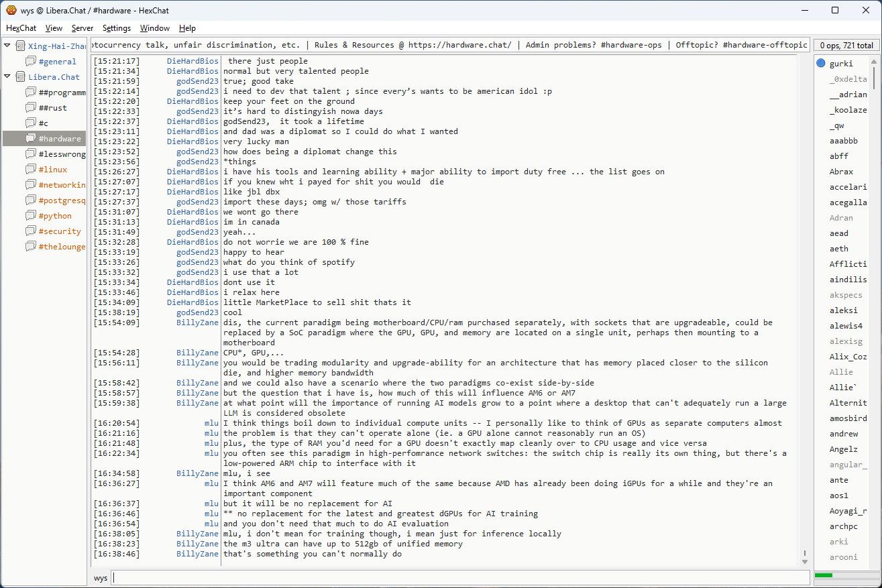Click the channel icon beside #python
The width and height of the screenshot is (882, 588).
[30, 216]
